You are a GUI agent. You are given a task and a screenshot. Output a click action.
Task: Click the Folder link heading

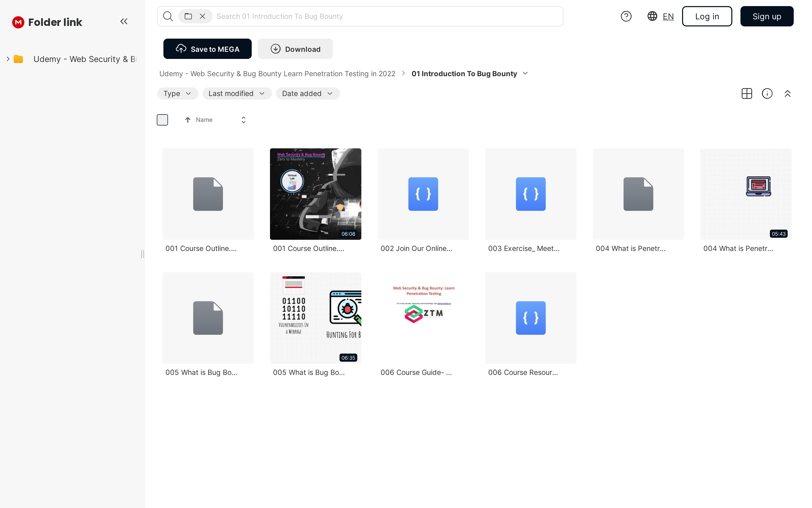tap(55, 22)
